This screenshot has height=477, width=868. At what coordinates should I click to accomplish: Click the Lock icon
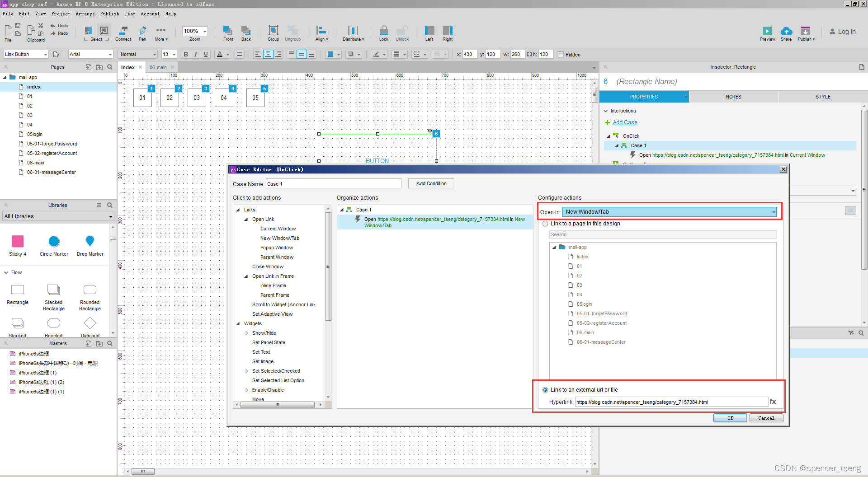[384, 31]
